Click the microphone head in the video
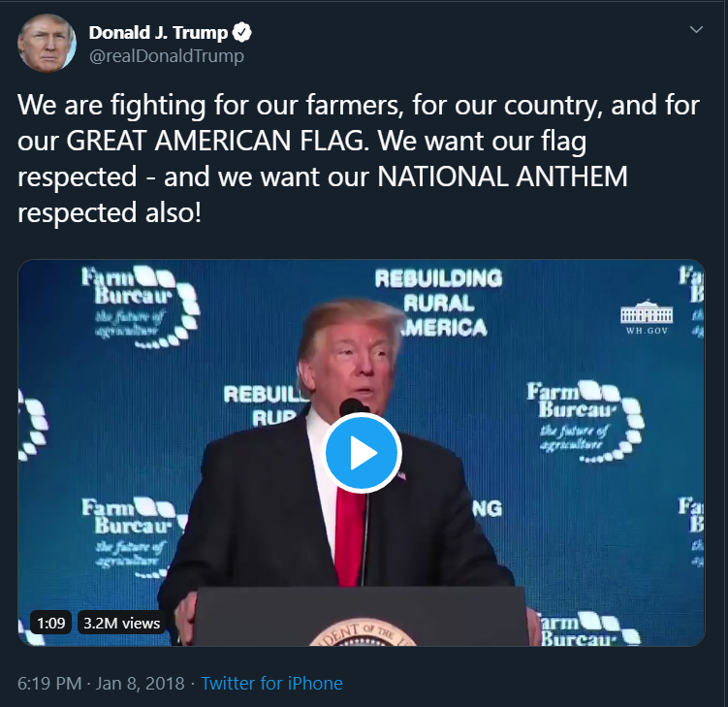The height and width of the screenshot is (707, 728). click(x=353, y=407)
